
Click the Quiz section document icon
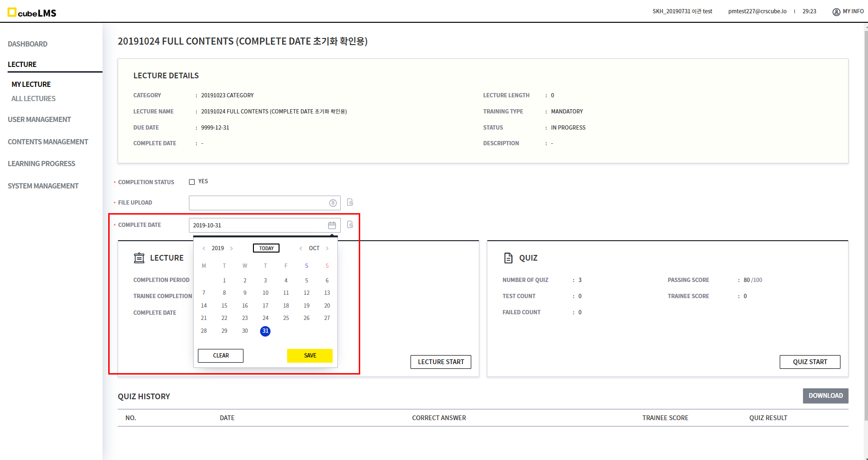508,258
